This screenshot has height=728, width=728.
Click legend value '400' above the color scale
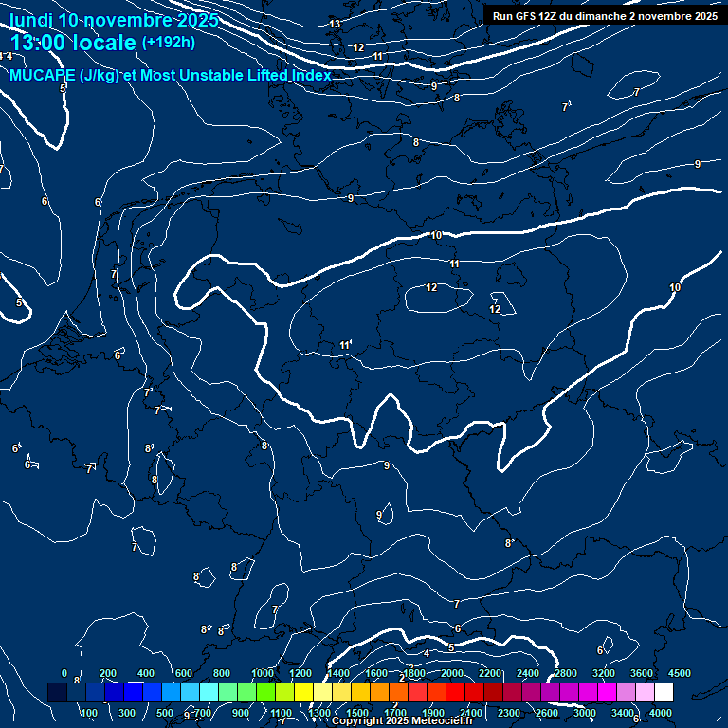coord(146,673)
